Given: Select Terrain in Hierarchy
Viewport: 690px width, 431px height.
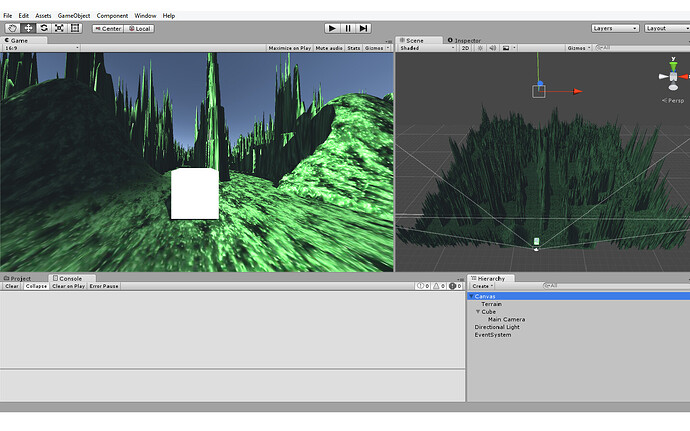Looking at the screenshot, I should click(x=491, y=304).
